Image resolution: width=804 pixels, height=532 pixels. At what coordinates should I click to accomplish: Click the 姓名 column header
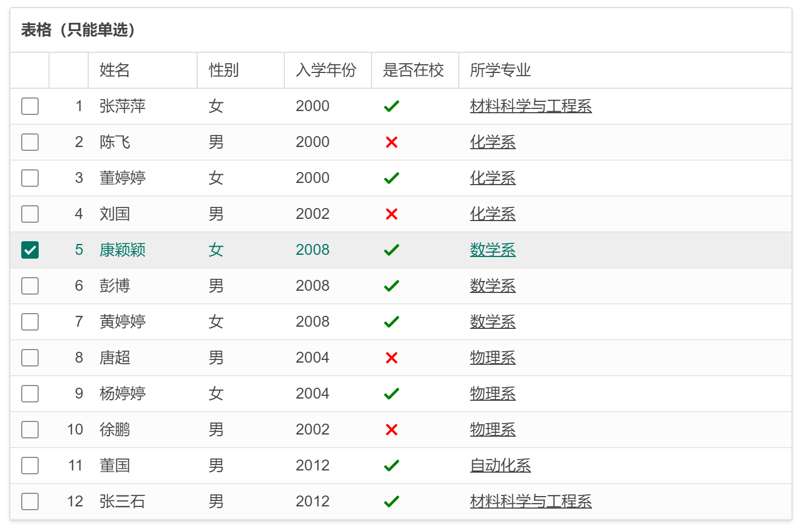tap(143, 70)
